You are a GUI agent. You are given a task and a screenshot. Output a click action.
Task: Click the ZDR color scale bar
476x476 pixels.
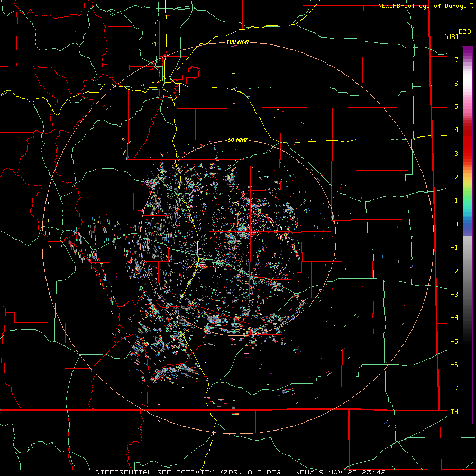click(x=467, y=235)
